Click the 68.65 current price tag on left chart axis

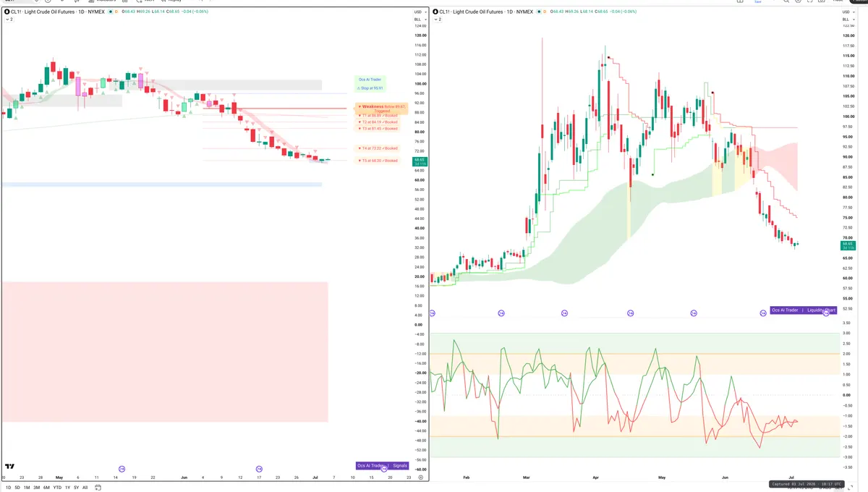pyautogui.click(x=419, y=161)
